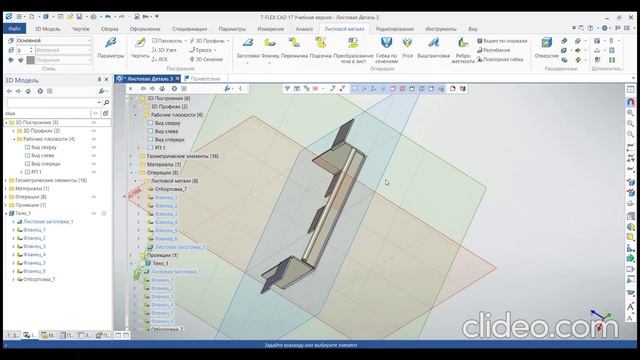Expand Геометрические элементы in left panel
The width and height of the screenshot is (640, 360).
[x=6, y=180]
